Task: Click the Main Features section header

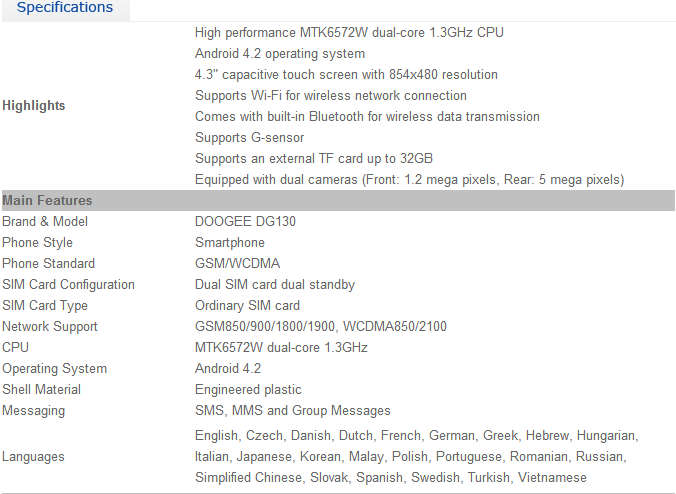Action: (338, 200)
